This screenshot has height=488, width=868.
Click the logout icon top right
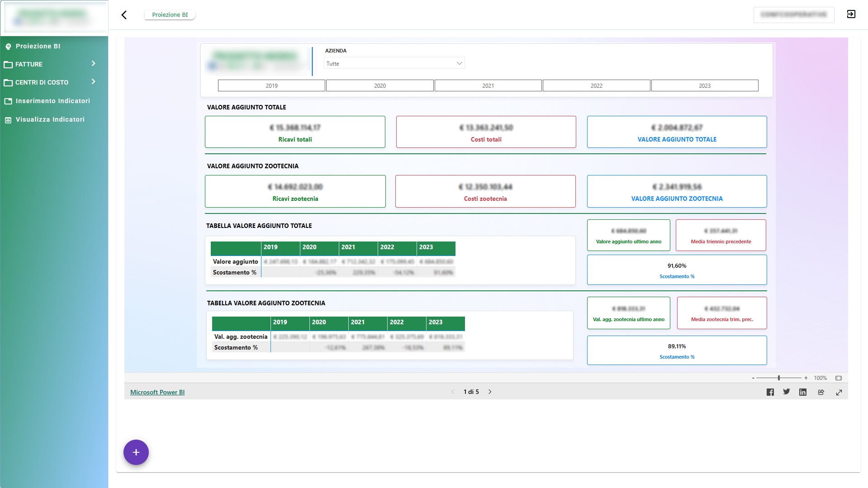point(851,14)
